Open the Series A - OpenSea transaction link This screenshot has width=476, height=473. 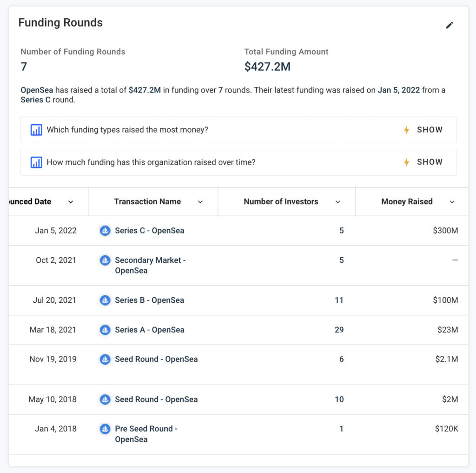tap(149, 330)
